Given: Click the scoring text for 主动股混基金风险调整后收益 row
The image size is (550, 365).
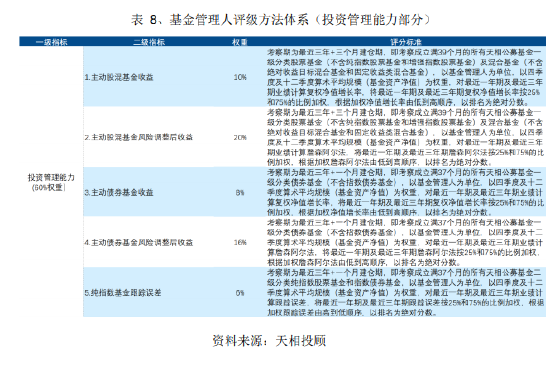Looking at the screenshot, I should [x=405, y=137].
